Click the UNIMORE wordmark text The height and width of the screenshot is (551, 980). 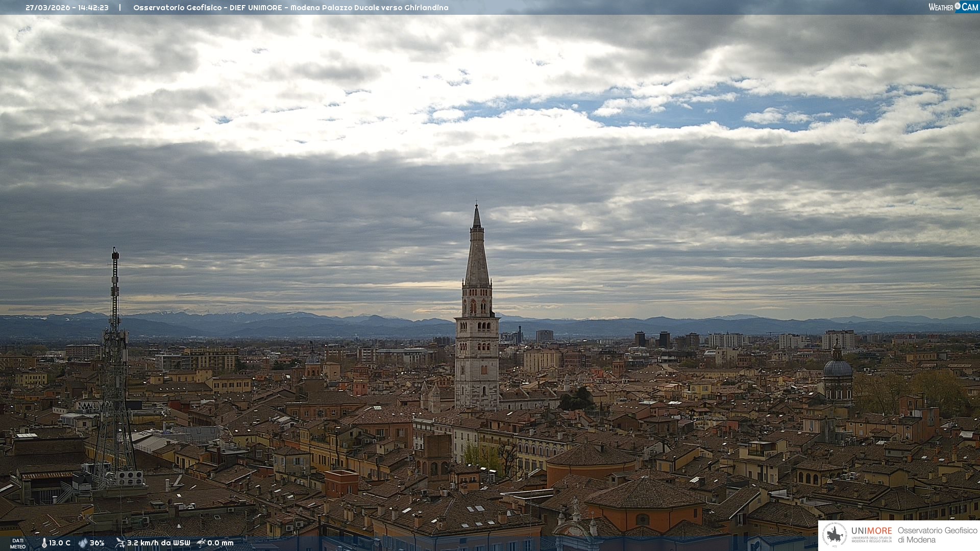point(871,531)
